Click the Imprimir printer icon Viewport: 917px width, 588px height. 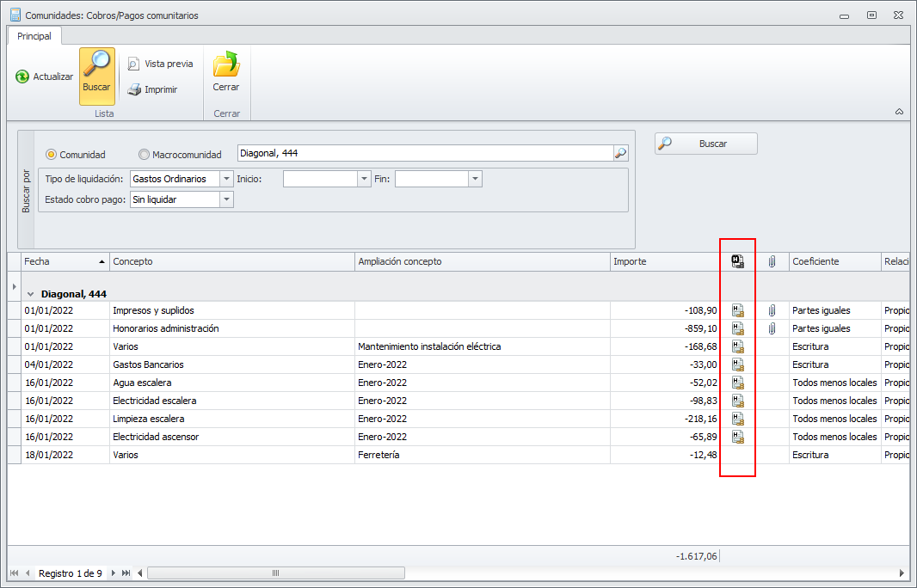tap(134, 89)
